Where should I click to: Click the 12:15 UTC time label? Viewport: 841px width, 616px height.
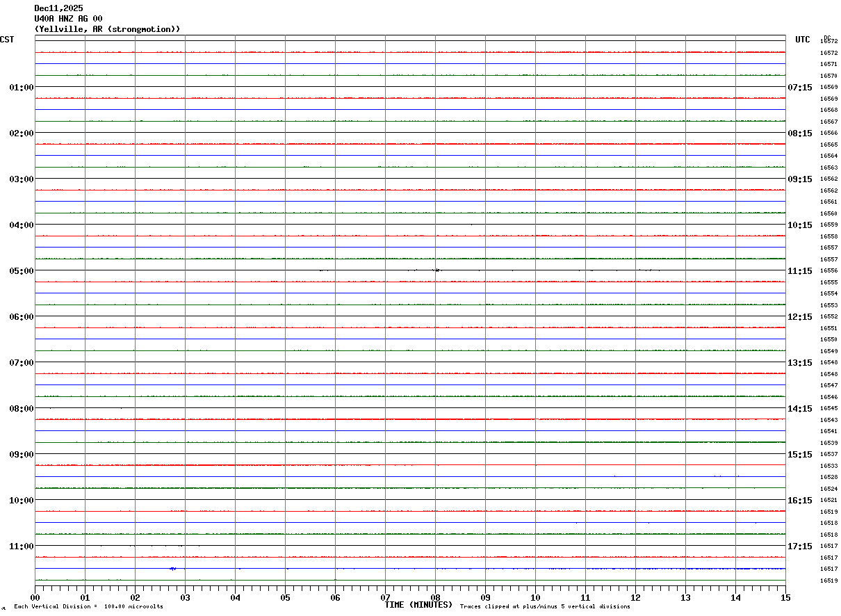[x=800, y=317]
